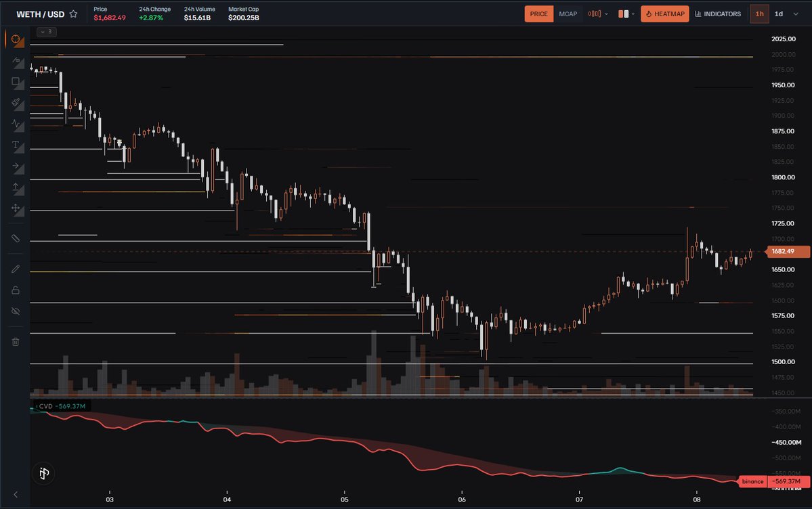812x509 pixels.
Task: Open the candle color scheme dropdown
Action: (x=626, y=14)
